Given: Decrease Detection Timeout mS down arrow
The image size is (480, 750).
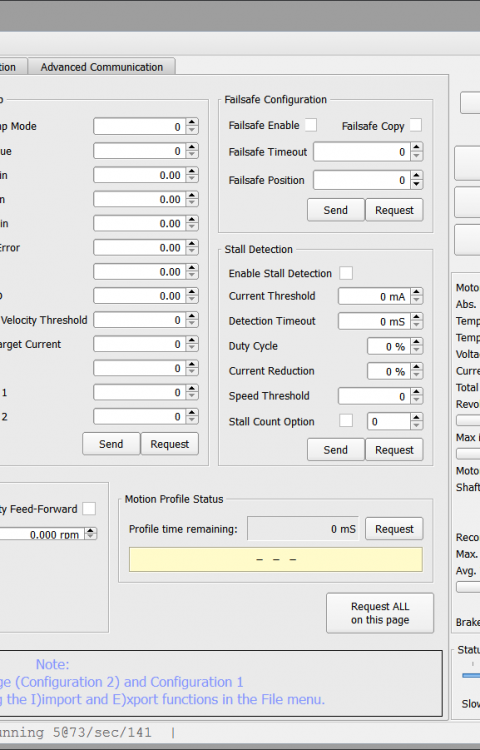Looking at the screenshot, I should [416, 325].
